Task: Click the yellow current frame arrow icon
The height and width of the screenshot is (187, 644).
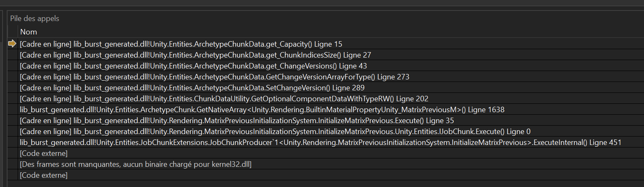Action: (12, 44)
